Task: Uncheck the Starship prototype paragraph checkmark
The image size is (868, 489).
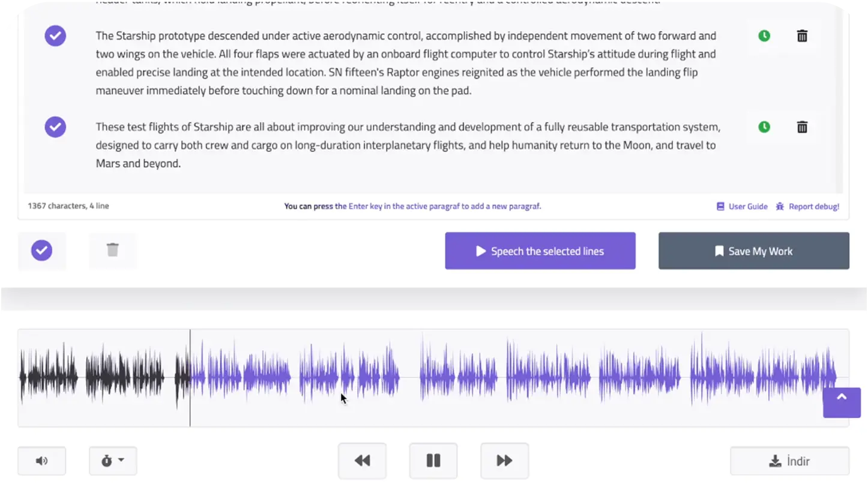Action: 55,36
